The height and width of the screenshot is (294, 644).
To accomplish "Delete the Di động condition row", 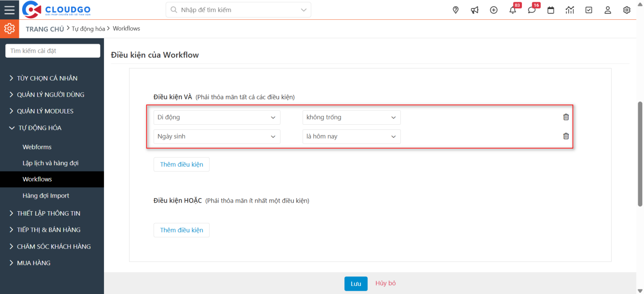I will point(566,117).
